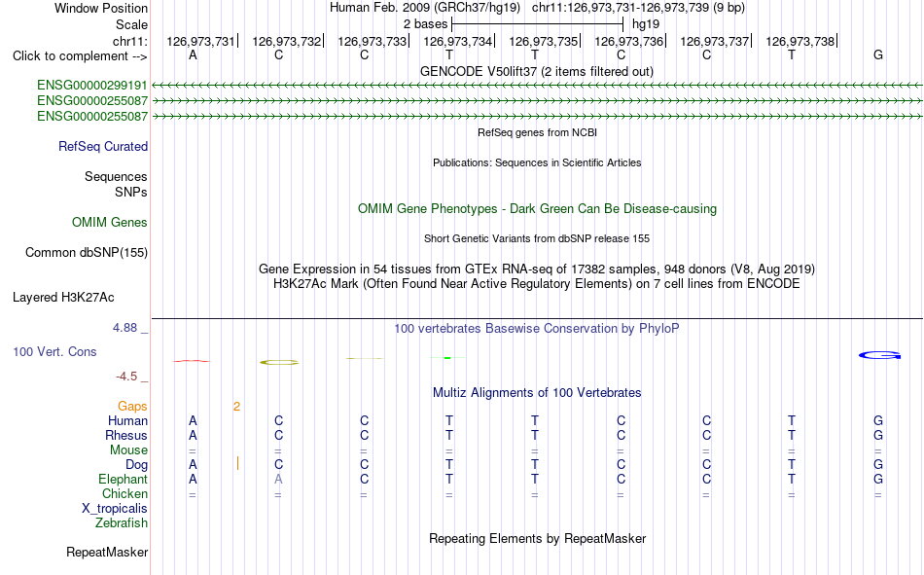924x575 pixels.
Task: Click the Window Position label
Action: (x=101, y=8)
